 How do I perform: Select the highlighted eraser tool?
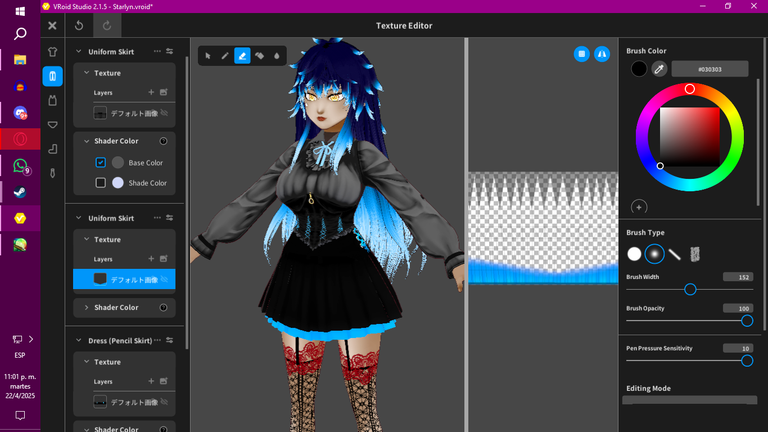coord(242,56)
